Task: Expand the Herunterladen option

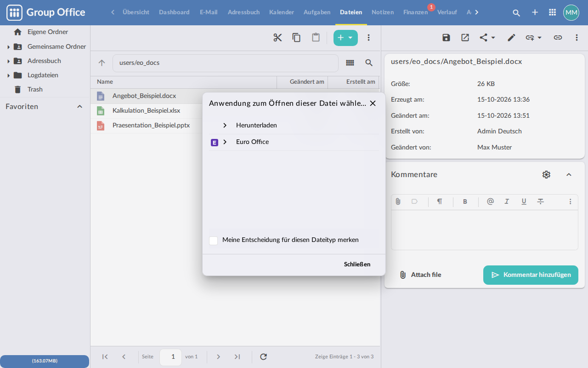Action: [x=225, y=125]
